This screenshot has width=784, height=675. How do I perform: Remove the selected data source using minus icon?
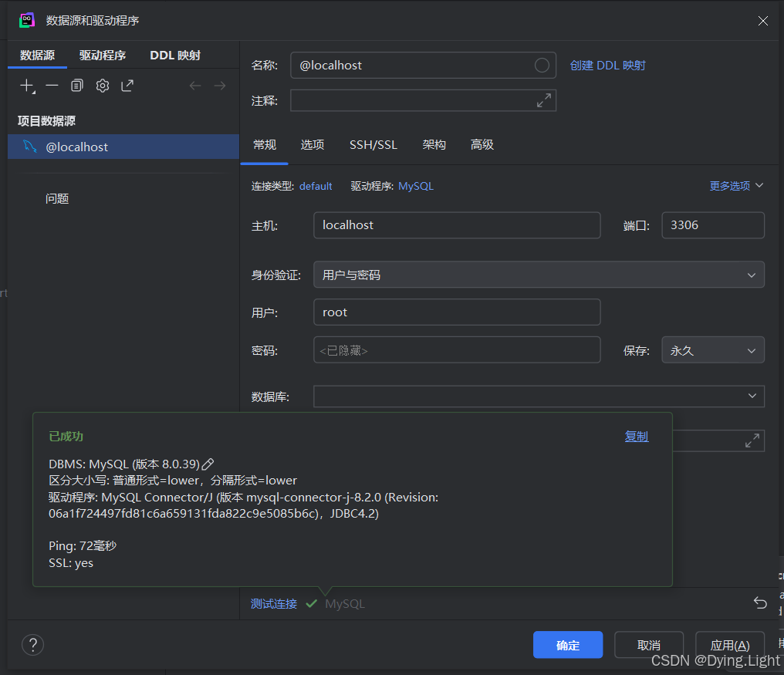click(51, 86)
